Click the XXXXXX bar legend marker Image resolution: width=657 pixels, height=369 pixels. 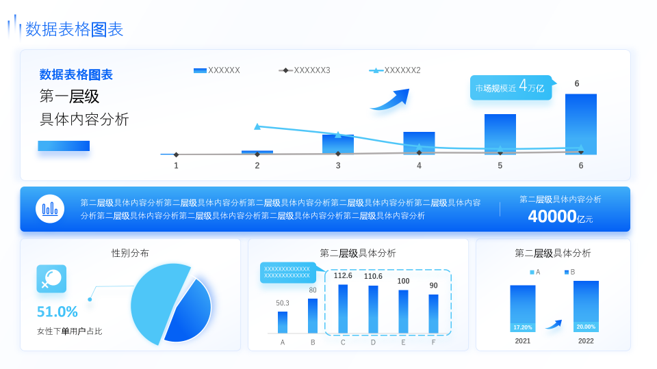click(x=200, y=70)
